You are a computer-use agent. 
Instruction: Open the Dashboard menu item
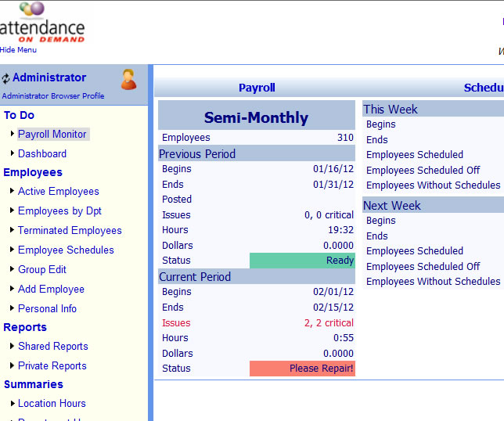pos(42,153)
